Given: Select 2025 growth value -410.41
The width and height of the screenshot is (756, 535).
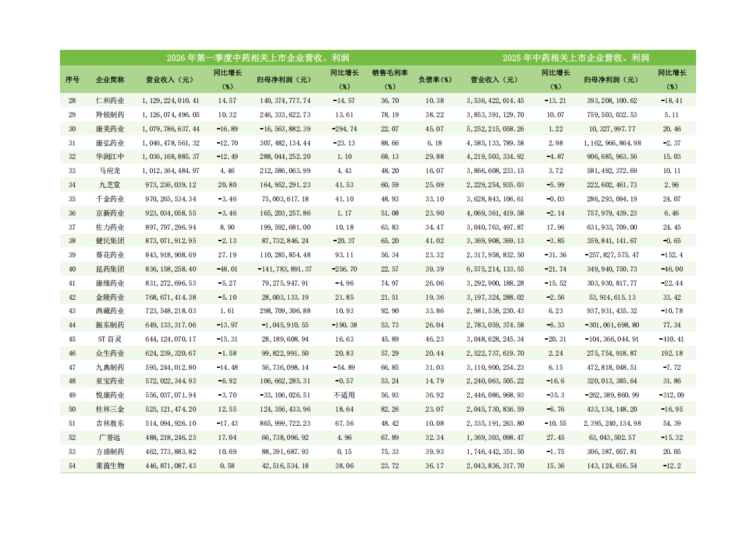Looking at the screenshot, I should (x=672, y=339).
